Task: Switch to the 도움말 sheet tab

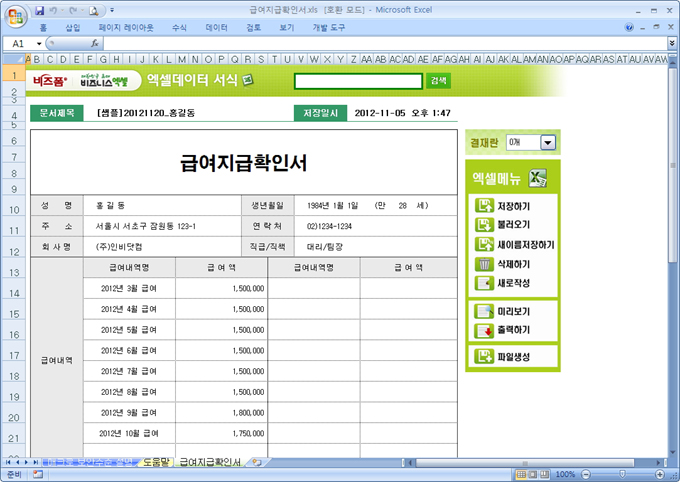Action: pyautogui.click(x=156, y=462)
